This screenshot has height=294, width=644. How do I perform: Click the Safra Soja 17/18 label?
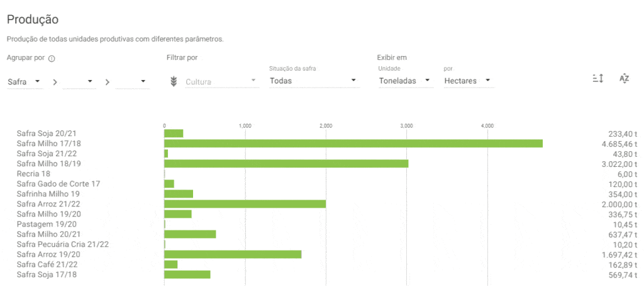pos(47,274)
